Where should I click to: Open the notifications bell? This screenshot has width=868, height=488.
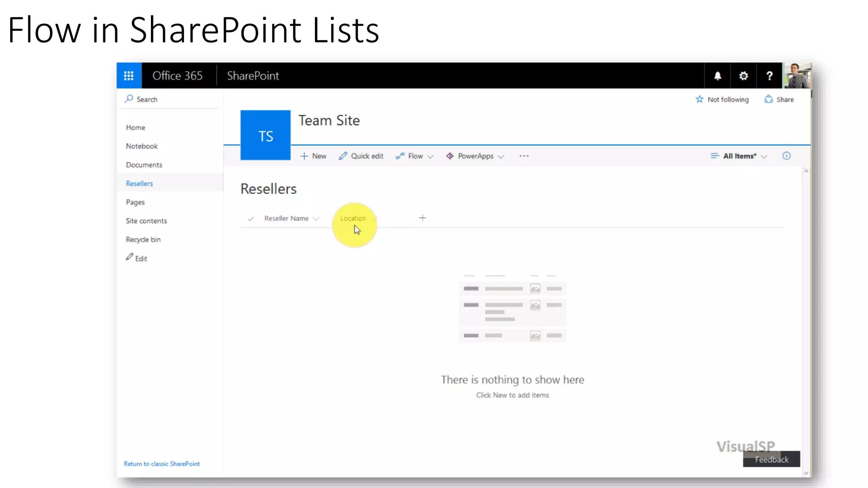[x=718, y=76]
